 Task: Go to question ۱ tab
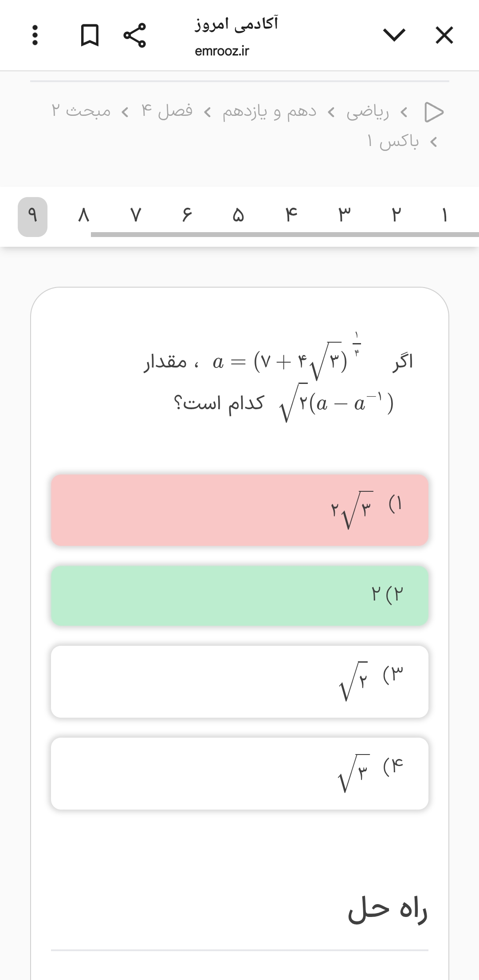[444, 216]
